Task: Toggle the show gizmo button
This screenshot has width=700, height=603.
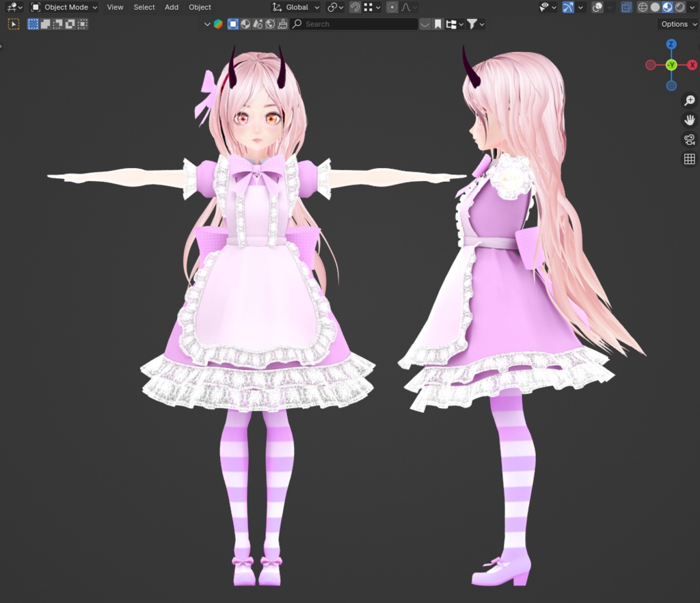Action: pyautogui.click(x=568, y=7)
